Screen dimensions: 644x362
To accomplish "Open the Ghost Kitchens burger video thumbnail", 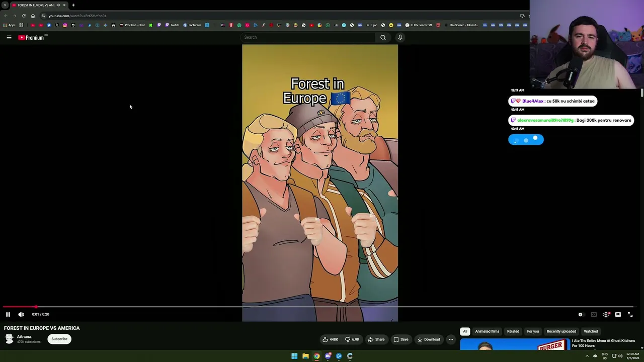I will [x=514, y=344].
